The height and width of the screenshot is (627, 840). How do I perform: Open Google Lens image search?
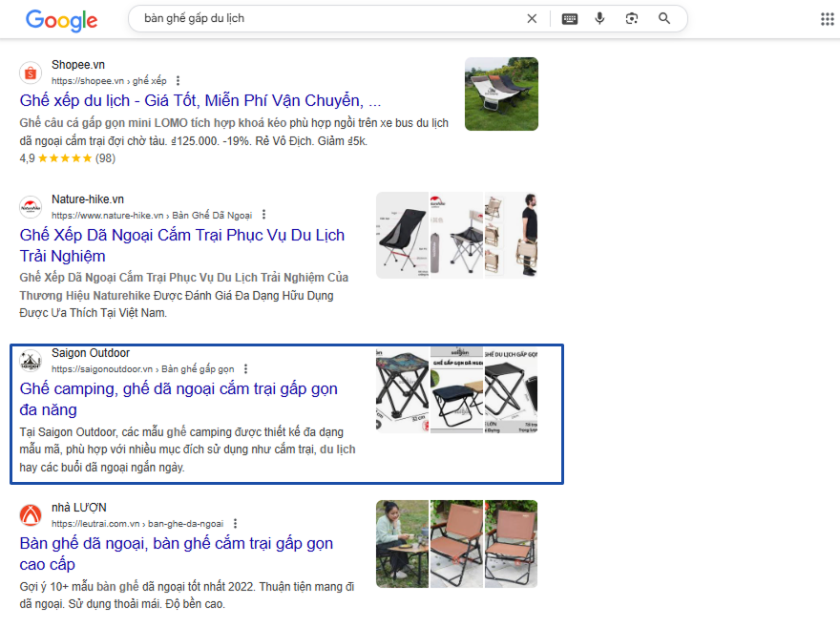click(632, 19)
